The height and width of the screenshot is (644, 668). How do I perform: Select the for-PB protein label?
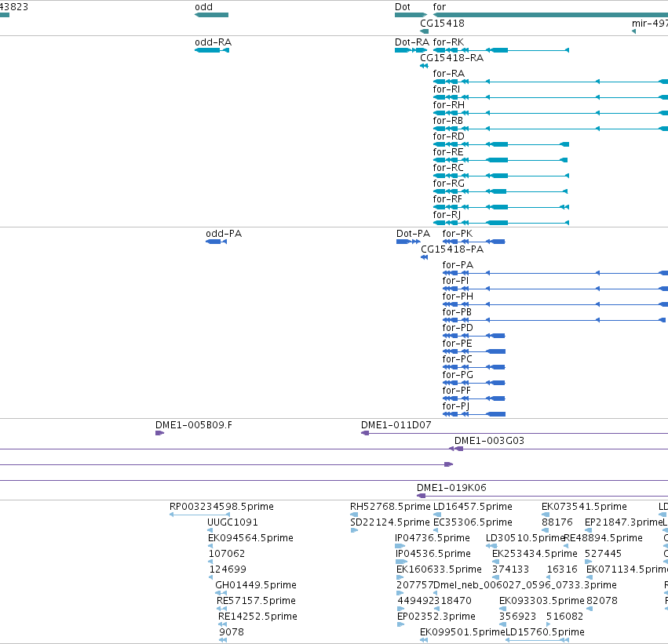(x=457, y=312)
